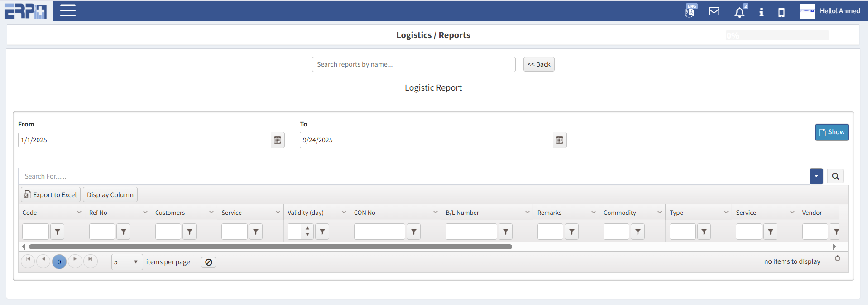Open the hamburger navigation menu

68,10
